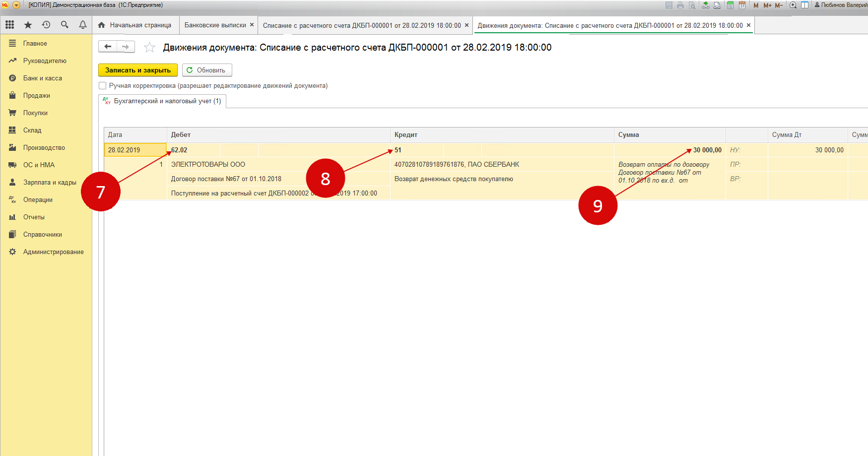Screen dimensions: 868x456
Task: Switch to Банковские выписки tab
Action: 215,25
